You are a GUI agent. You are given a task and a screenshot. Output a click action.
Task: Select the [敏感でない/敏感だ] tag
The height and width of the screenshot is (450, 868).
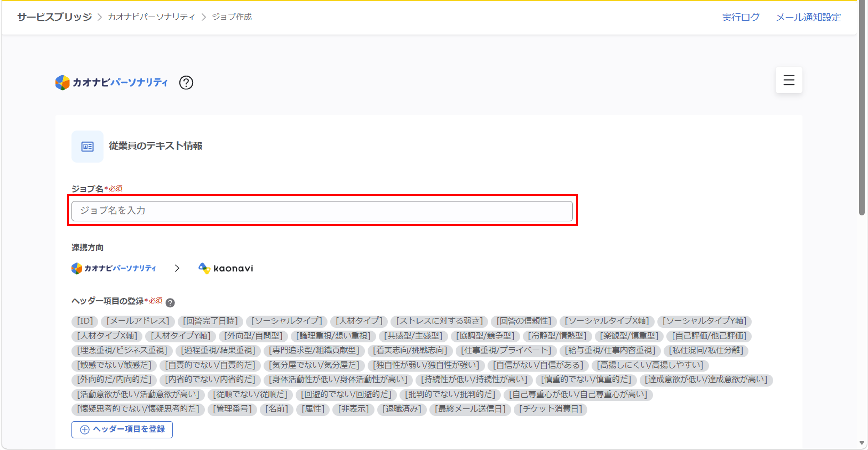tap(114, 365)
